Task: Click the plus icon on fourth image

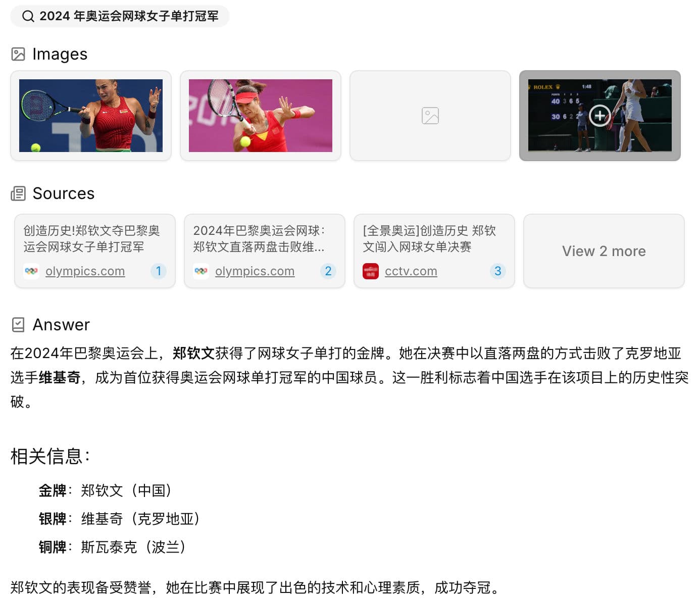Action: pyautogui.click(x=599, y=116)
